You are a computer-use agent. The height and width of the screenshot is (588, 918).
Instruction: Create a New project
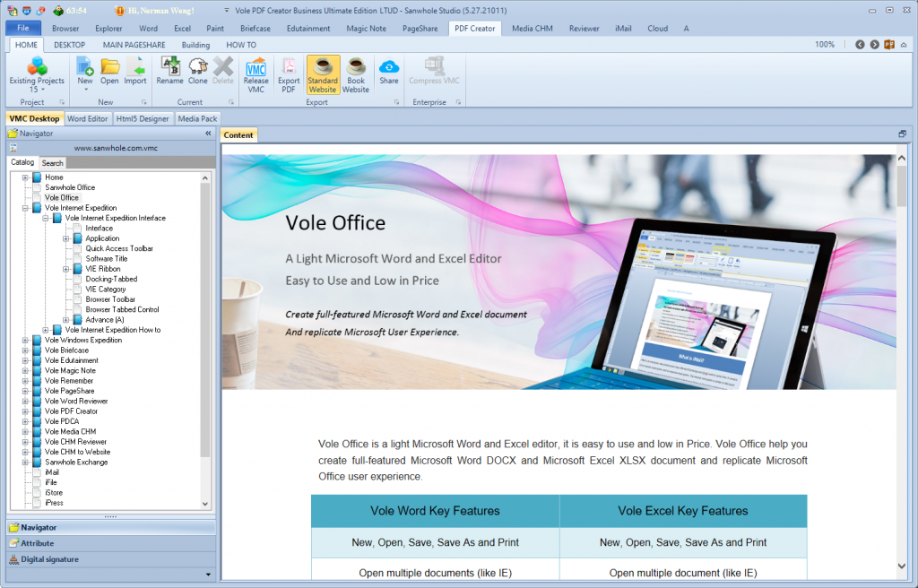(x=85, y=73)
